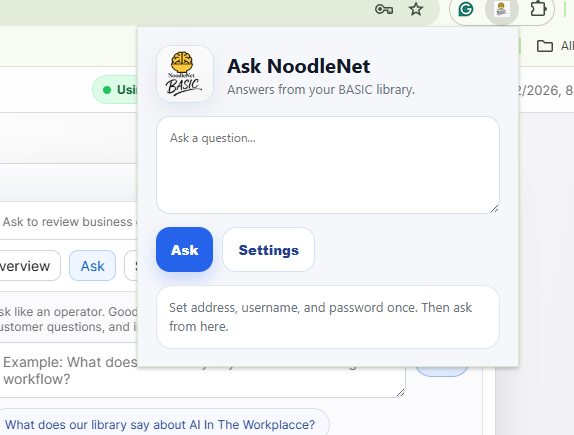Viewport: 574px width, 435px height.
Task: Open the Extensions puzzle icon
Action: tap(538, 9)
